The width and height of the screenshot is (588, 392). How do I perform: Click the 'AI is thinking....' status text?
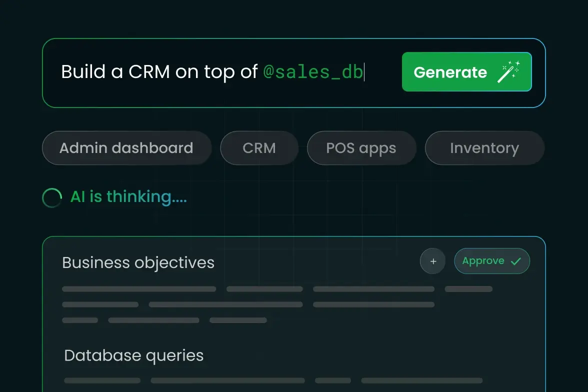tap(128, 197)
